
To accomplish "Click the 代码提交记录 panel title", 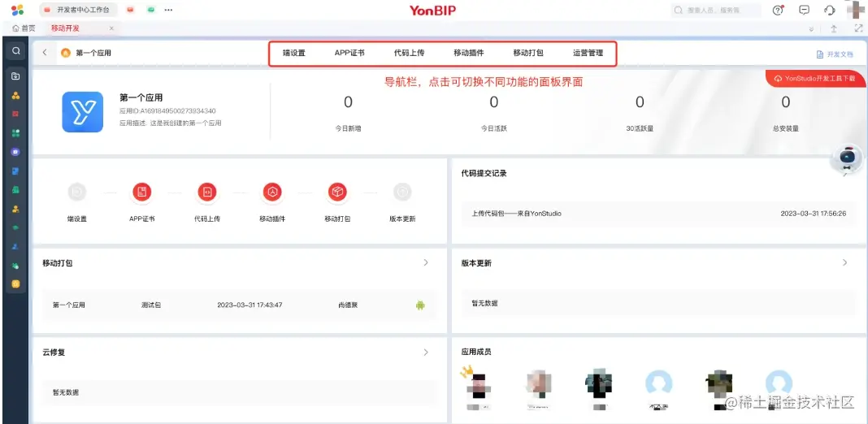I will tap(484, 173).
